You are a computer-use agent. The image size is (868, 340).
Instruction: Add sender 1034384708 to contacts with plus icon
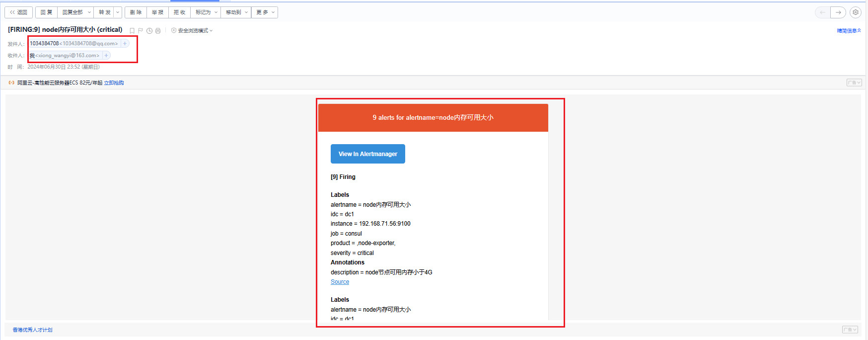click(x=125, y=44)
